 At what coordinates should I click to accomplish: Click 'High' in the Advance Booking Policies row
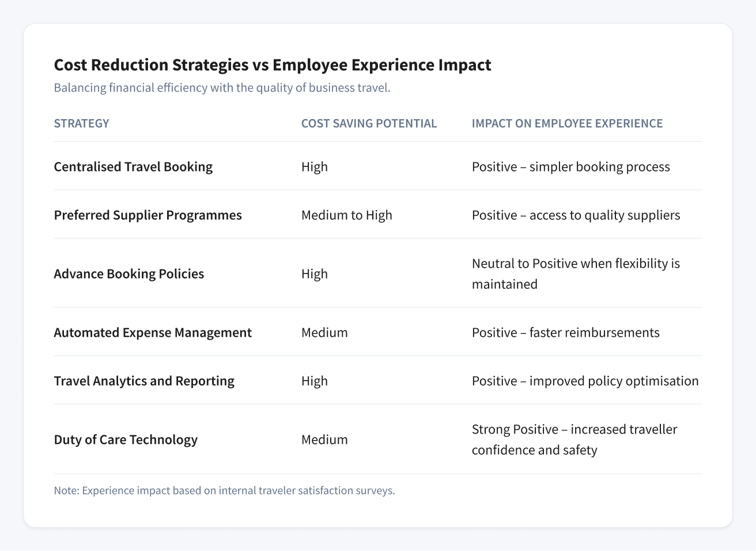point(315,274)
